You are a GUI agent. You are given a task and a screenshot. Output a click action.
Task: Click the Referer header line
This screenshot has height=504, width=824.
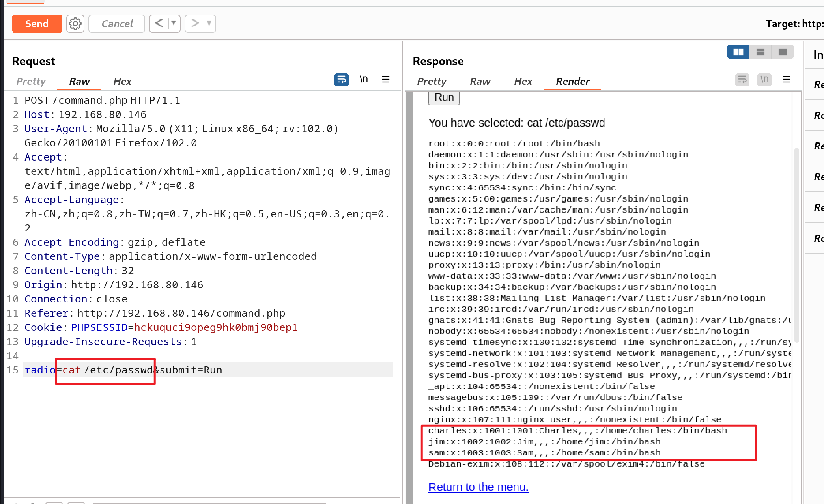pos(155,313)
